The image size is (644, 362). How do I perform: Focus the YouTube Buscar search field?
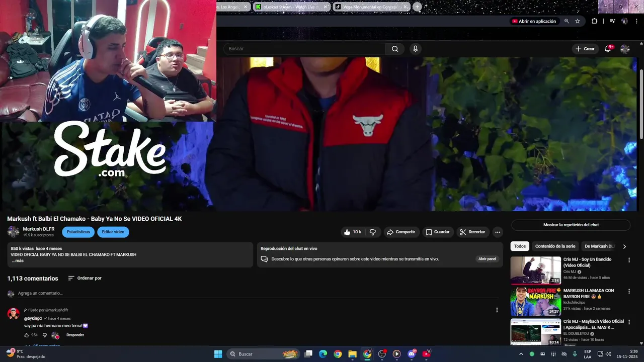coord(304,49)
